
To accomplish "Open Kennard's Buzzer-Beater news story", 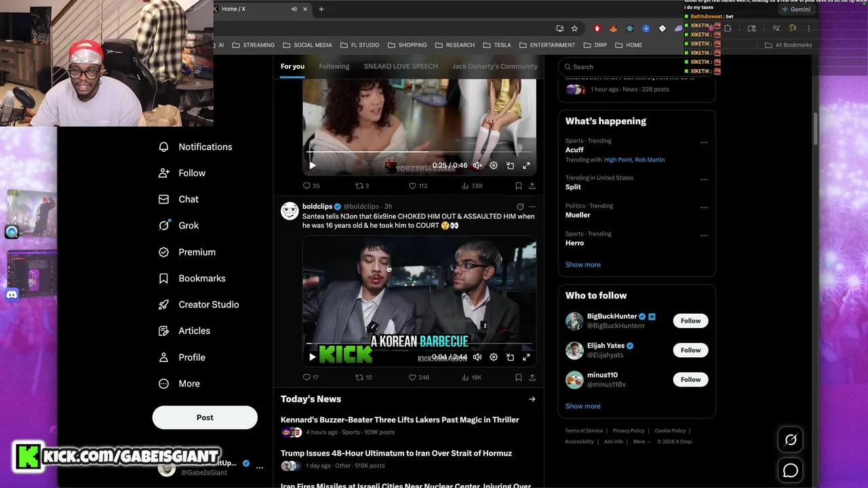I will (400, 420).
